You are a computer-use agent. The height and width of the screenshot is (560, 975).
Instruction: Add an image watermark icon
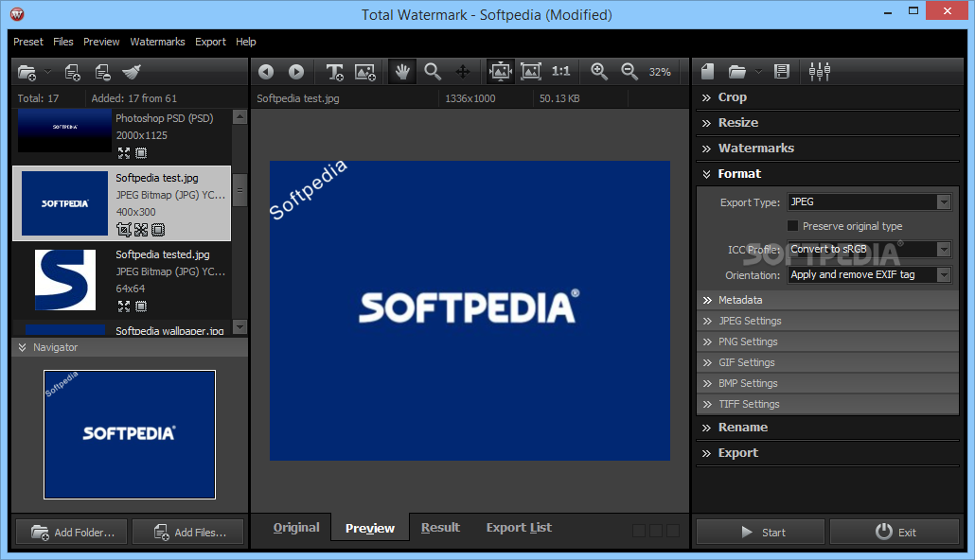(x=365, y=72)
